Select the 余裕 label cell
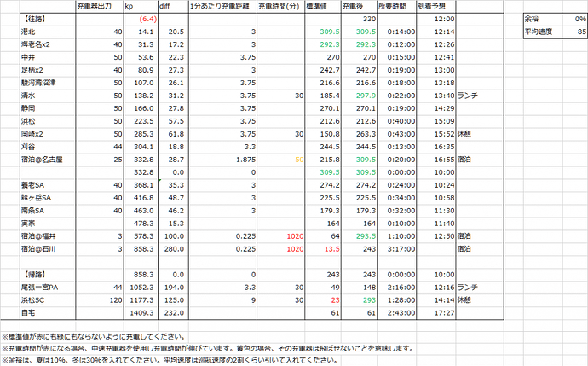The height and width of the screenshot is (366, 588). point(544,19)
